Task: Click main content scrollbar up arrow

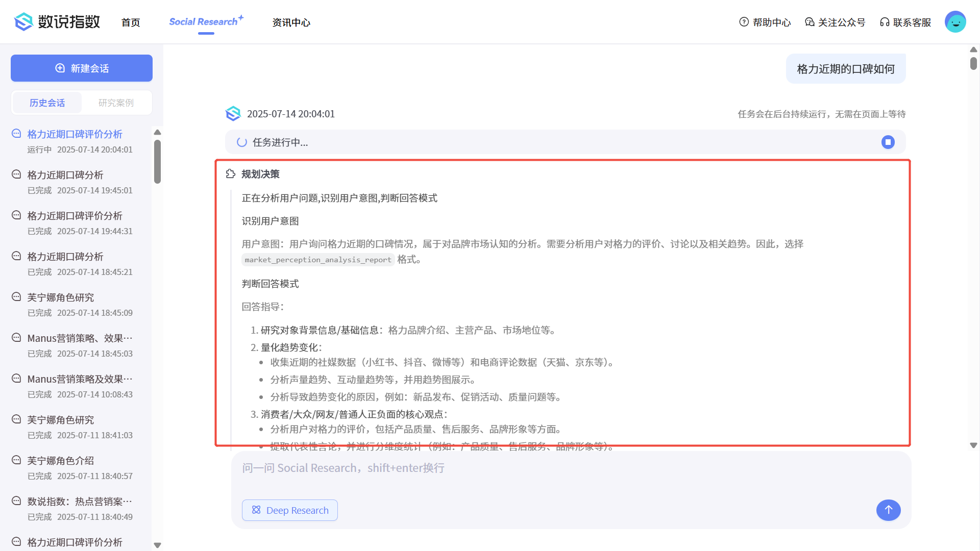Action: pos(973,49)
